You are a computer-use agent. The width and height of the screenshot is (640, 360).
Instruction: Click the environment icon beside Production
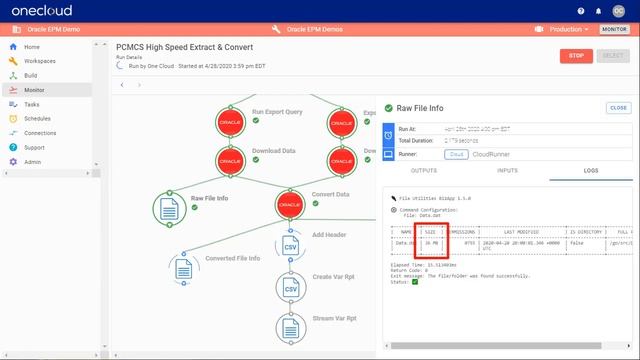pyautogui.click(x=539, y=29)
